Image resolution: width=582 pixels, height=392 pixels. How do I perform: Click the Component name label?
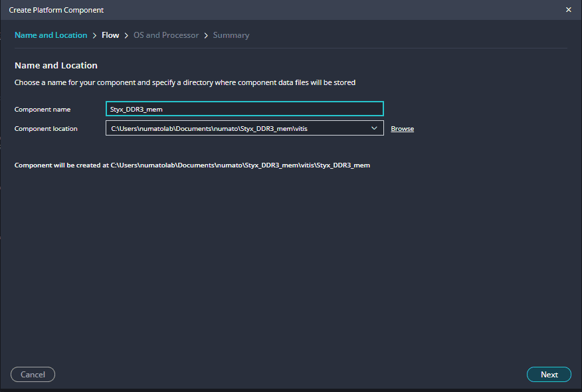coord(43,109)
